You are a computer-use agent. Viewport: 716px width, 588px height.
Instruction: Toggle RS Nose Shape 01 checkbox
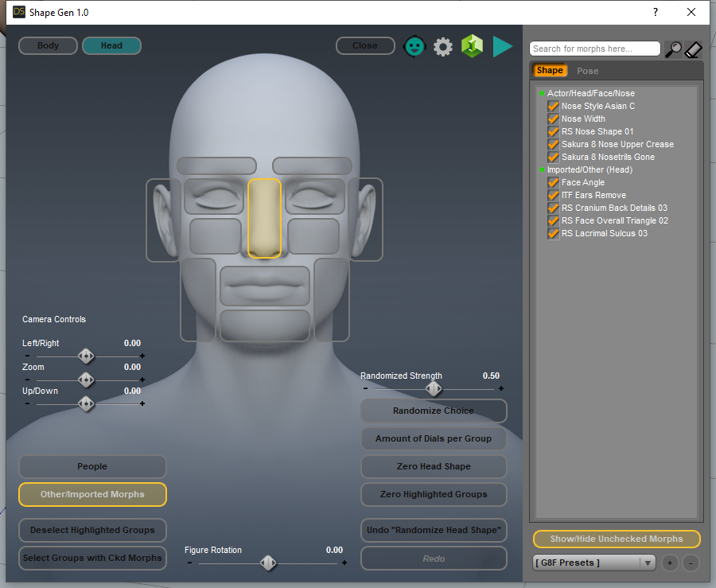553,131
